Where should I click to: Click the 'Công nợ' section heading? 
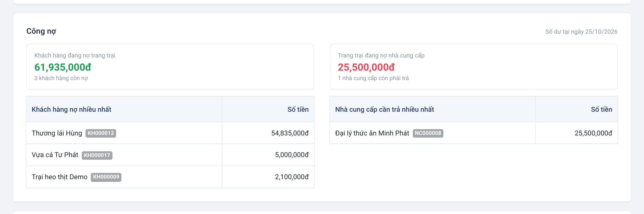coord(41,31)
